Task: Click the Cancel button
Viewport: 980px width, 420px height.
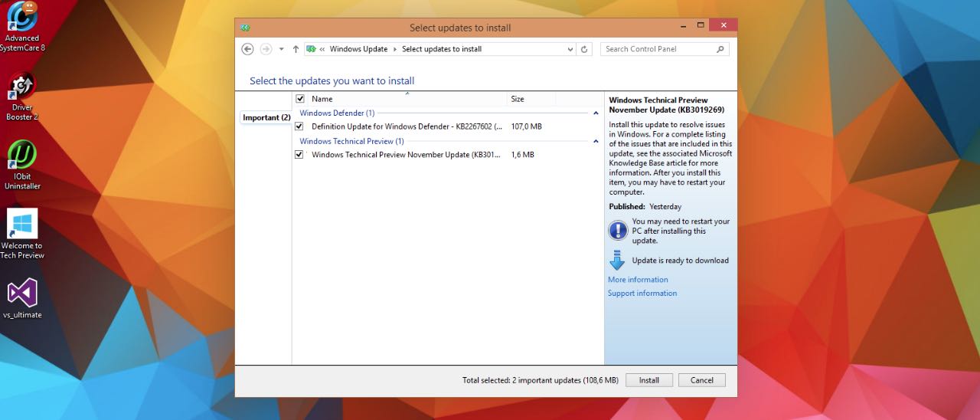Action: [702, 380]
